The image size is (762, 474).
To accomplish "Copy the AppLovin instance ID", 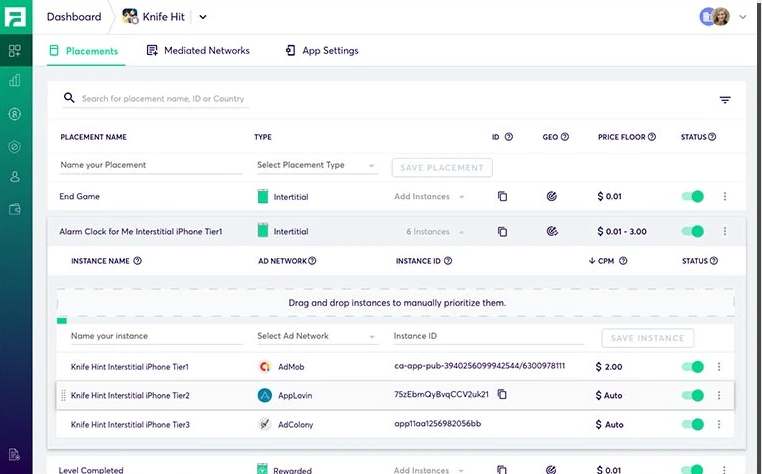I will (502, 394).
